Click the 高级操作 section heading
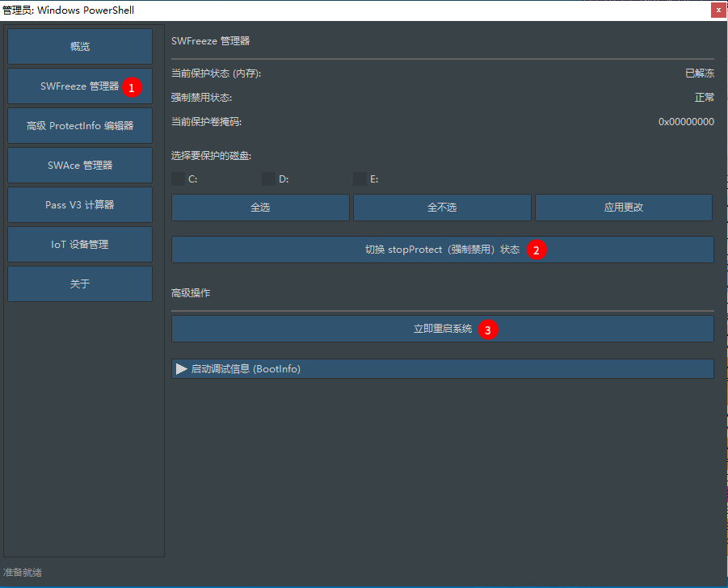This screenshot has width=728, height=588. (x=191, y=293)
